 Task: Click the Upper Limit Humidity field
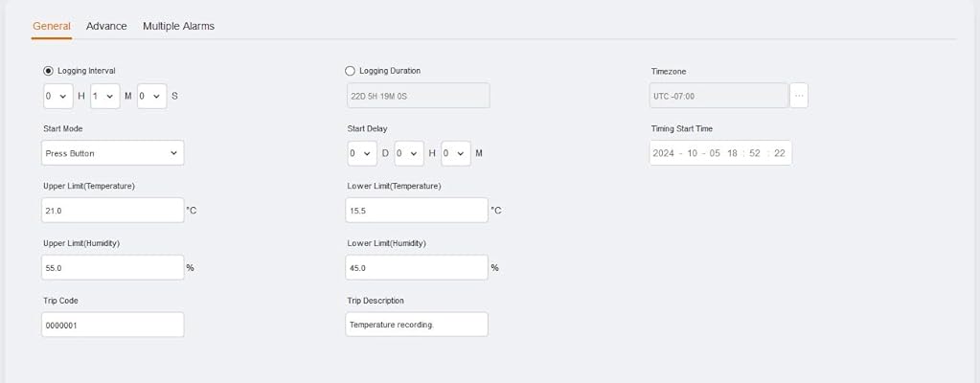click(x=113, y=267)
